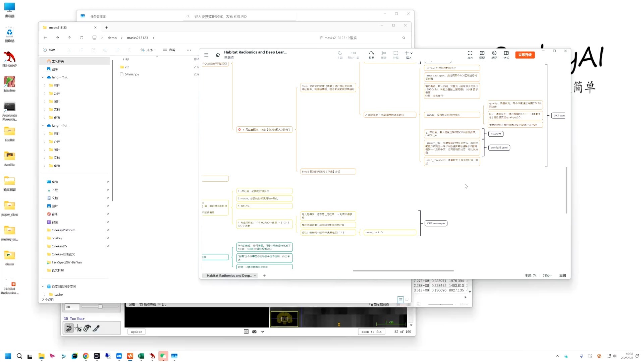
Task: Open the WeChat taskbar icon
Action: tap(163, 356)
